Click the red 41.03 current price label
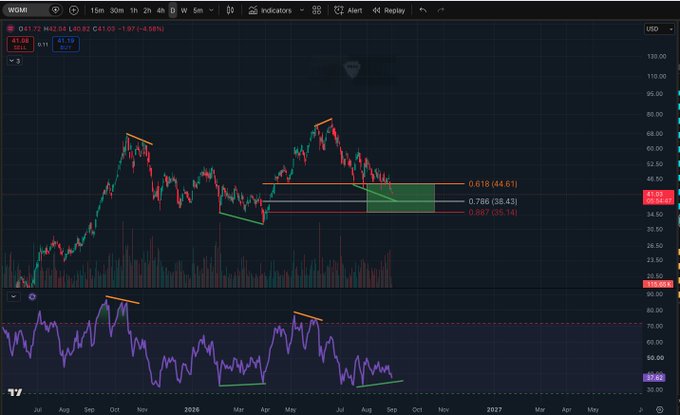680x415 pixels. point(658,197)
